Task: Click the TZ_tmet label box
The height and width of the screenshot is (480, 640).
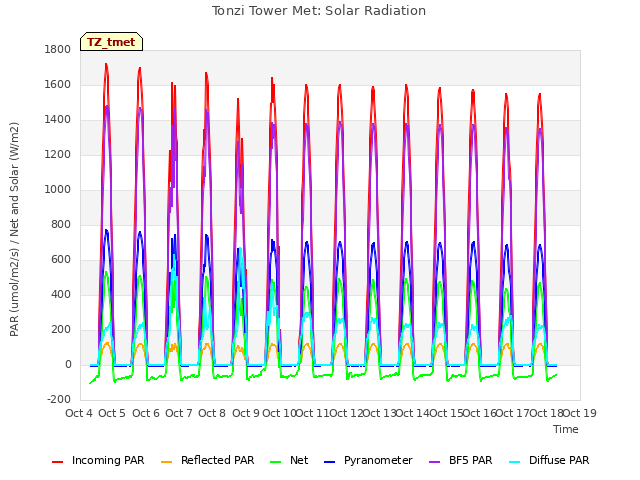Action: (x=111, y=42)
